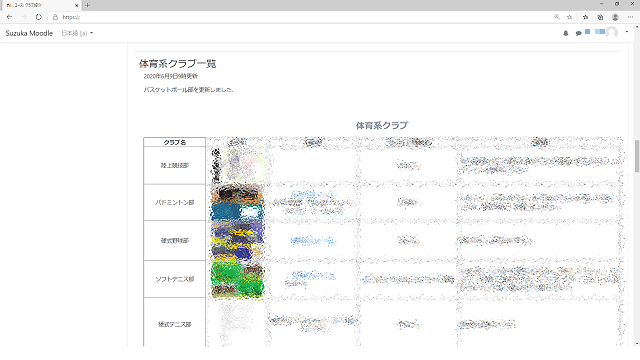Click the vertical page scrollbar thumb
Screen dimensions: 640x360
(x=637, y=156)
